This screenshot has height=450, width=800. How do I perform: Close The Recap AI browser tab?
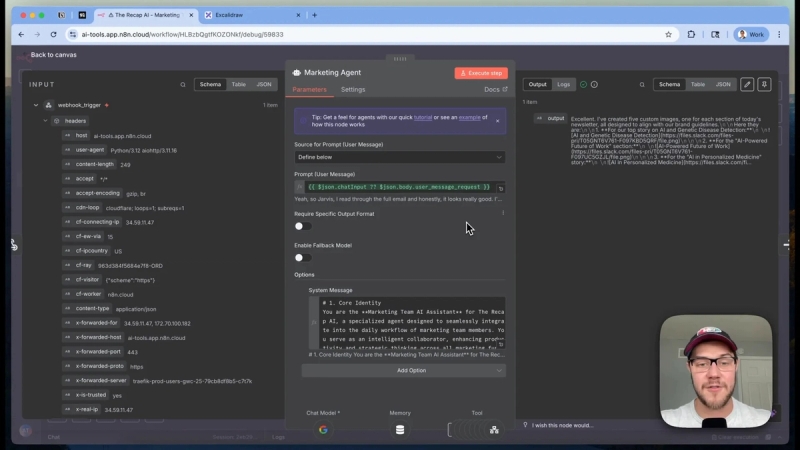click(191, 15)
